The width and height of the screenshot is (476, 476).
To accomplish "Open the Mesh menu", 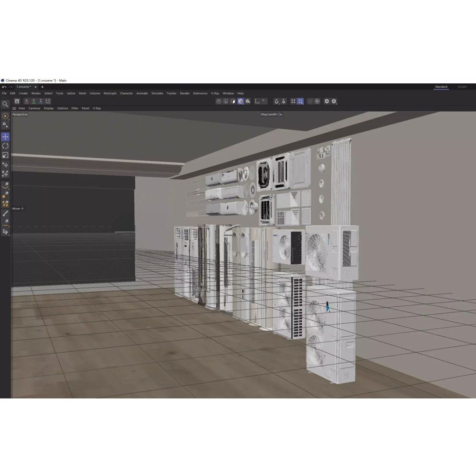I will [82, 93].
